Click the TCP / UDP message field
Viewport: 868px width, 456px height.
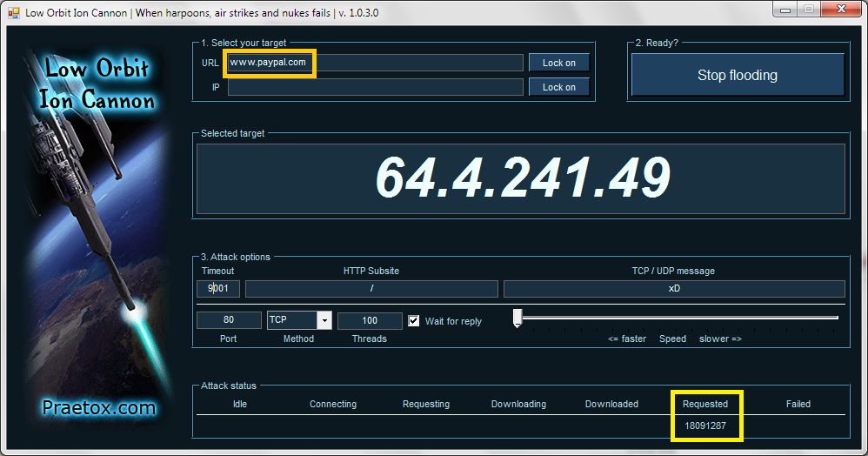(x=674, y=288)
